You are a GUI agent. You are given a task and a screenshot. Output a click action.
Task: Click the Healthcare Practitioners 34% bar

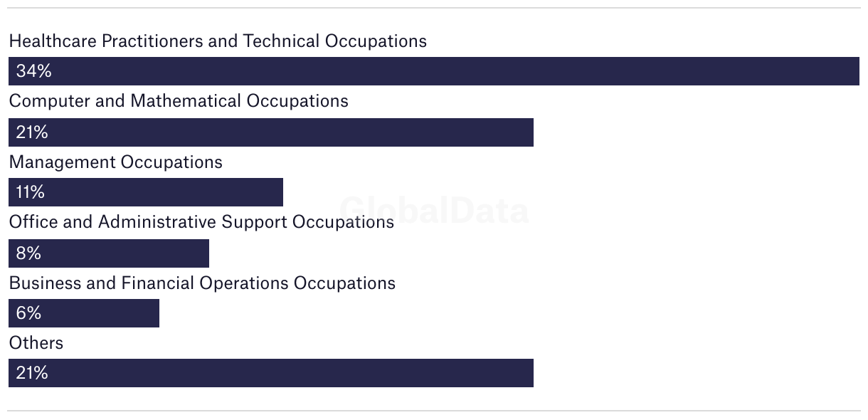click(x=434, y=71)
